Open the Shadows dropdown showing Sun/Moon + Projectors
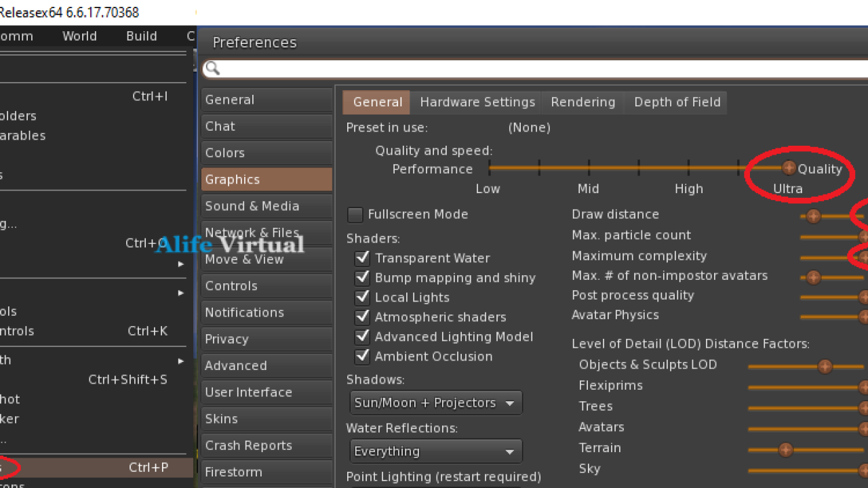Viewport: 868px width, 488px height. (436, 403)
